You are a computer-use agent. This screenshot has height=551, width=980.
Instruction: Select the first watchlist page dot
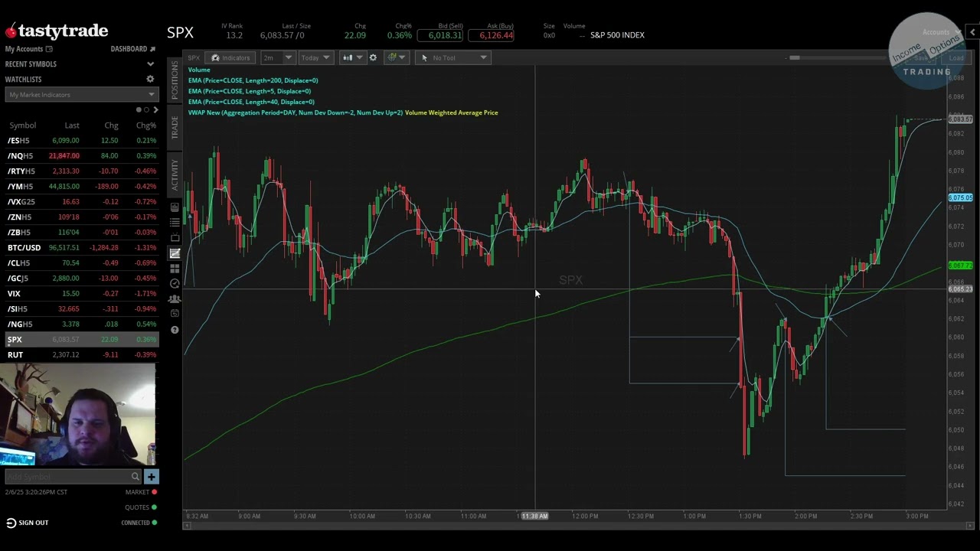[139, 110]
